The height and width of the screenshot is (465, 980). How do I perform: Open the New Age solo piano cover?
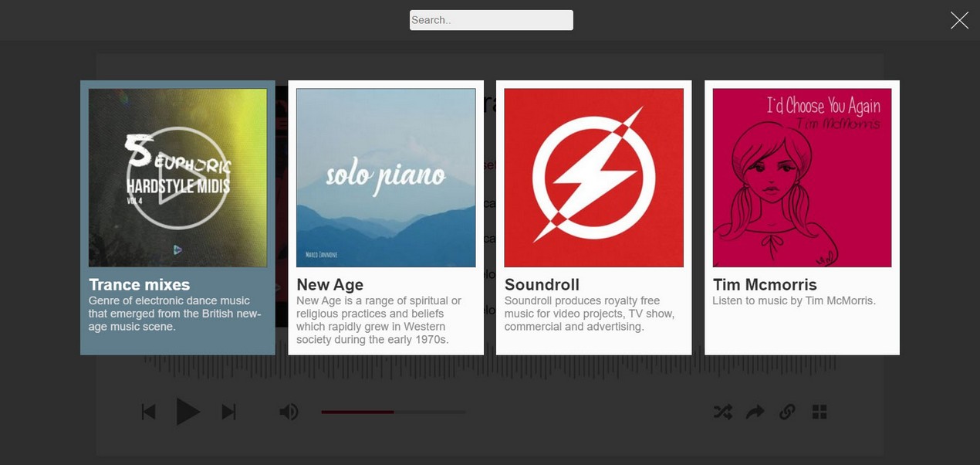[x=386, y=178]
